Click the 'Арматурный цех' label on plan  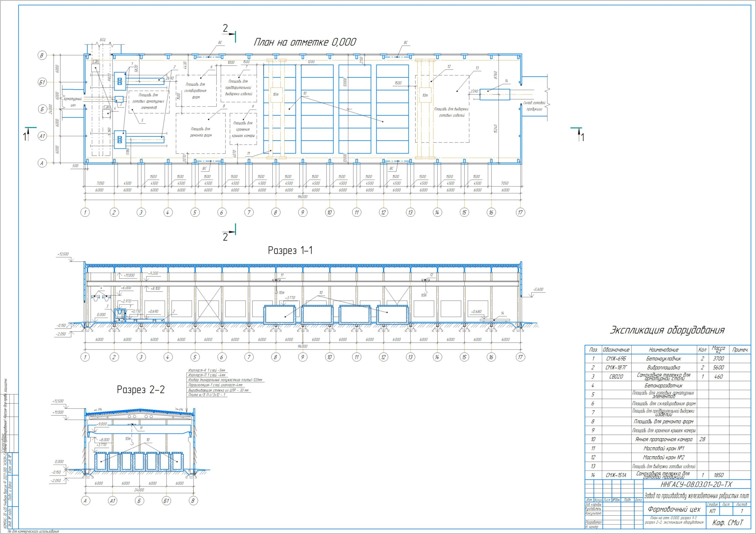pos(73,102)
